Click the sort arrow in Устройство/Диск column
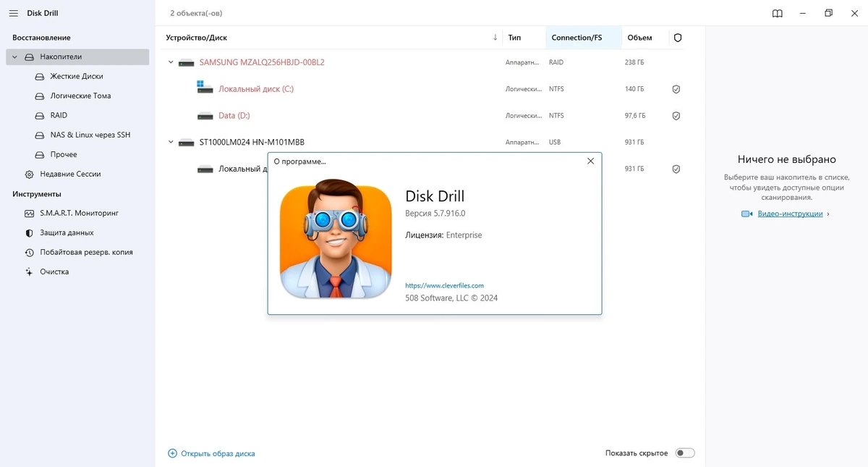The height and width of the screenshot is (467, 868). [495, 38]
